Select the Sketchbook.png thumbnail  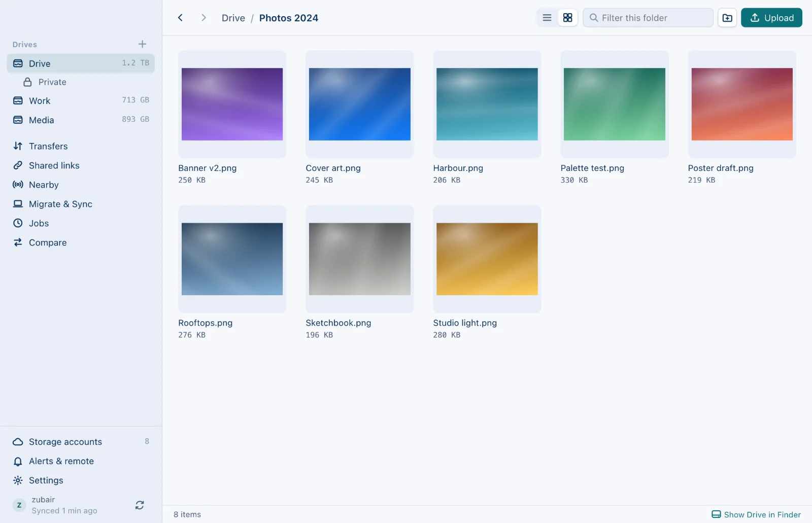pos(360,259)
